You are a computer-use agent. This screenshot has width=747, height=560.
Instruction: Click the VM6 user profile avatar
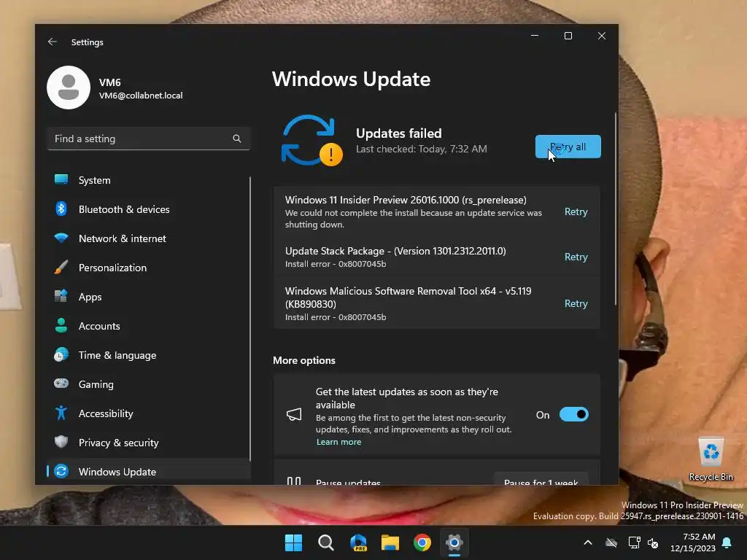69,87
